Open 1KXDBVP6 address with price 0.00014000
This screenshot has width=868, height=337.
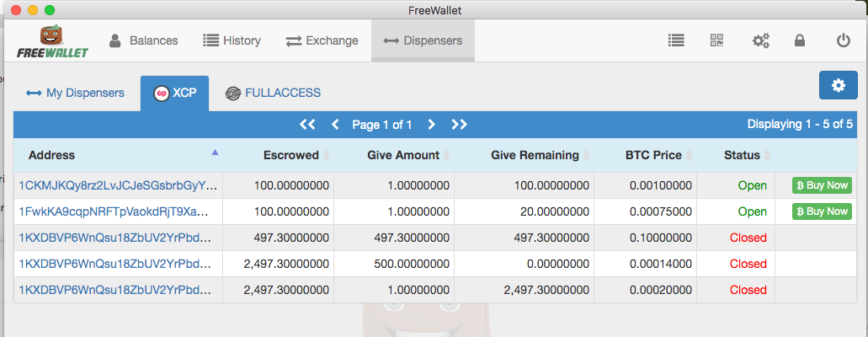pos(114,264)
